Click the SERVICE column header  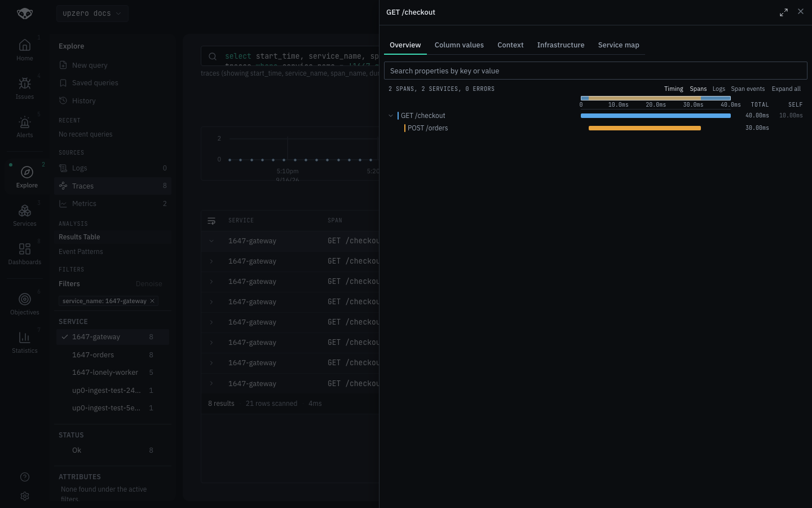pyautogui.click(x=241, y=221)
